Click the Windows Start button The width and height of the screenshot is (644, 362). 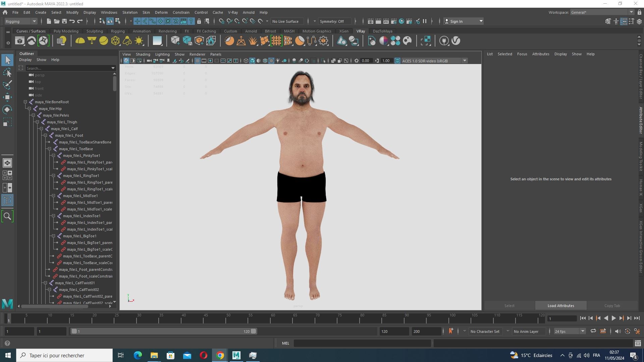coord(8,355)
